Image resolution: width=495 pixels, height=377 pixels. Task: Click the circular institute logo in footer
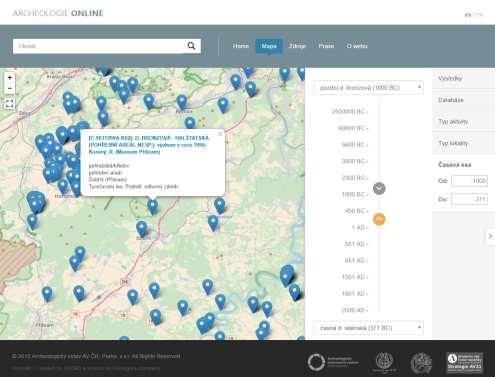pyautogui.click(x=316, y=362)
